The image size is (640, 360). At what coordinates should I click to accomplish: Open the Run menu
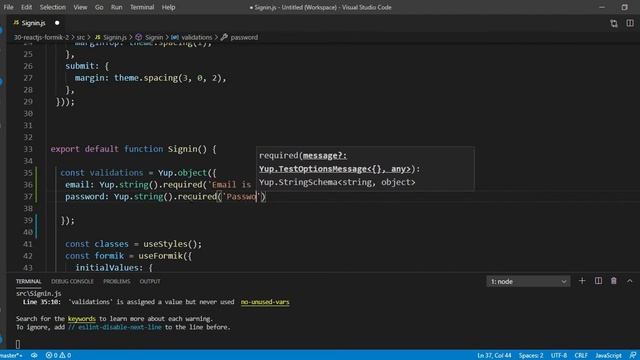[x=116, y=7]
